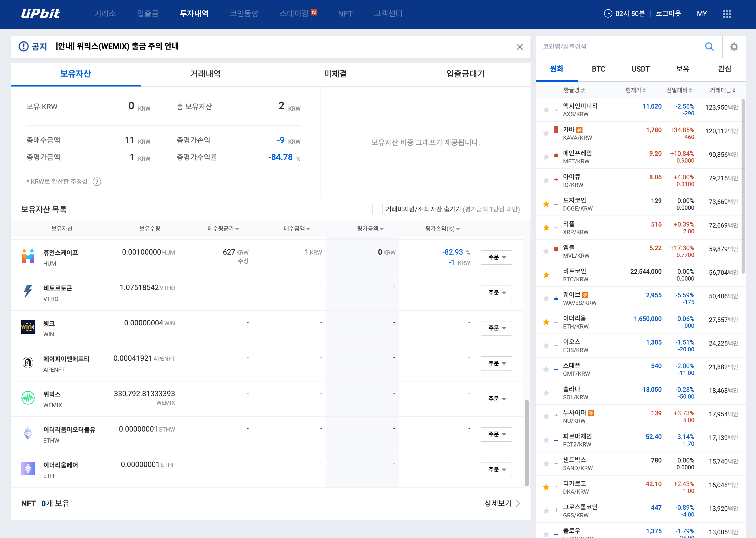Click the holdings list vertical scrollbar

click(x=526, y=442)
